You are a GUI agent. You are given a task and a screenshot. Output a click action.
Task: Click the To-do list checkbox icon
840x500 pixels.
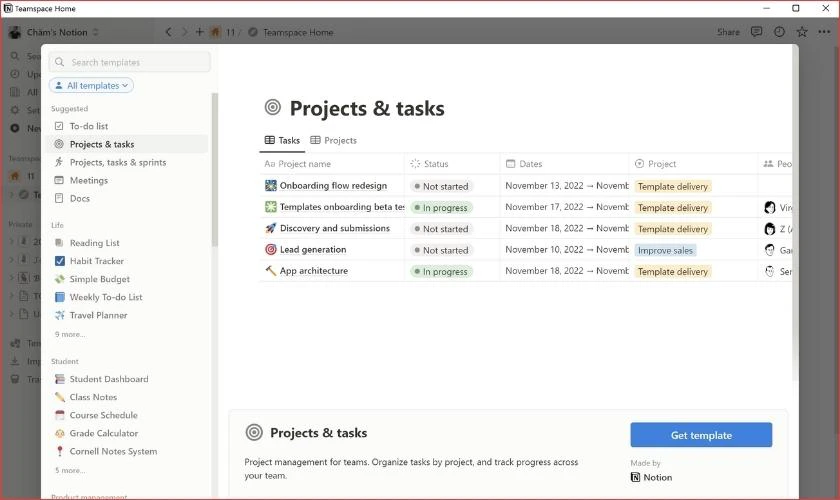coord(59,126)
